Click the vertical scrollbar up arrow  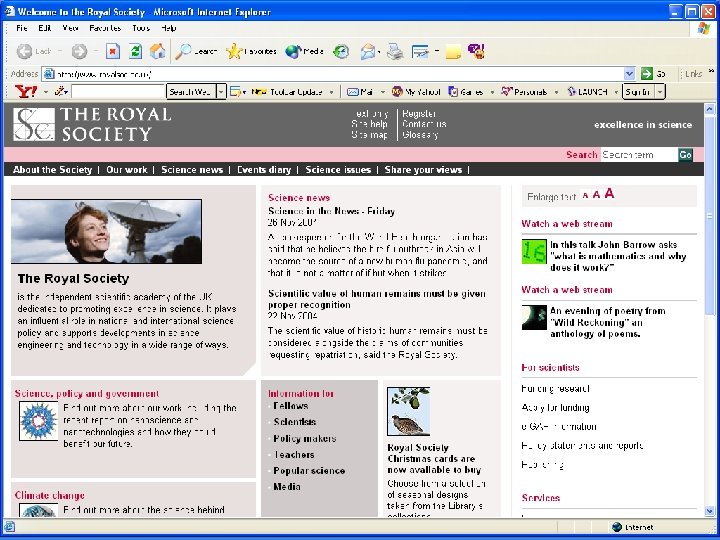point(710,109)
